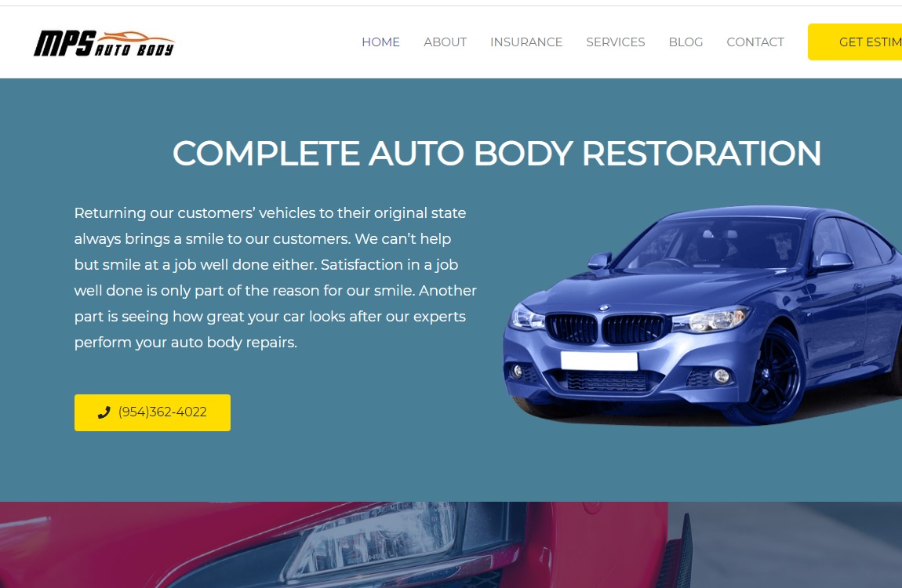
Task: Visit the Blog page
Action: (x=686, y=42)
